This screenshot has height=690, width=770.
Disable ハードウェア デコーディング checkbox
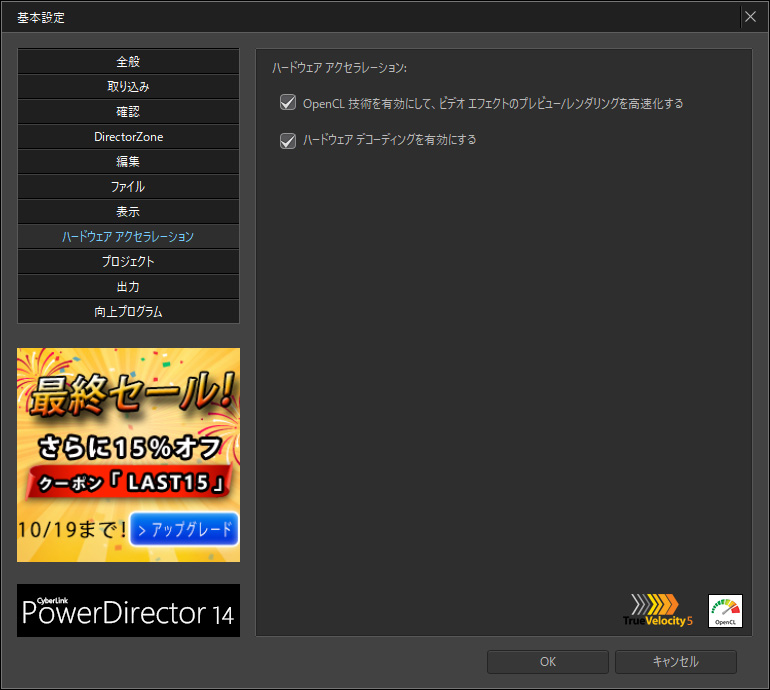click(x=288, y=140)
